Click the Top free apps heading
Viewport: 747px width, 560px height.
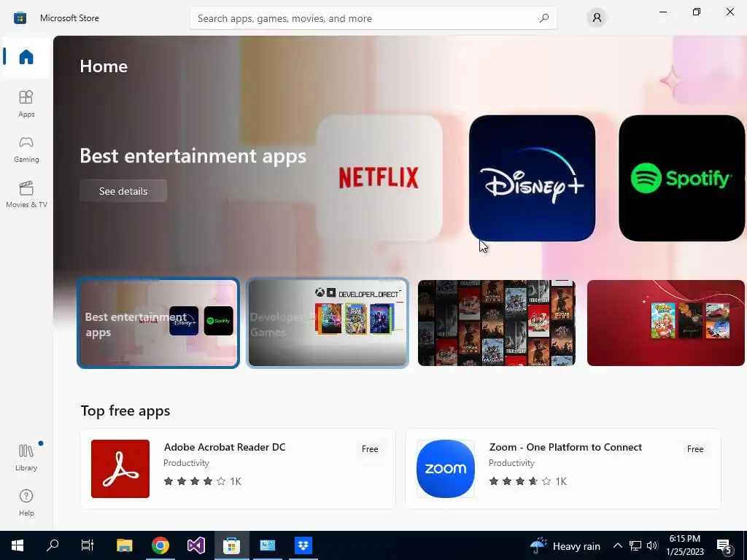(125, 411)
